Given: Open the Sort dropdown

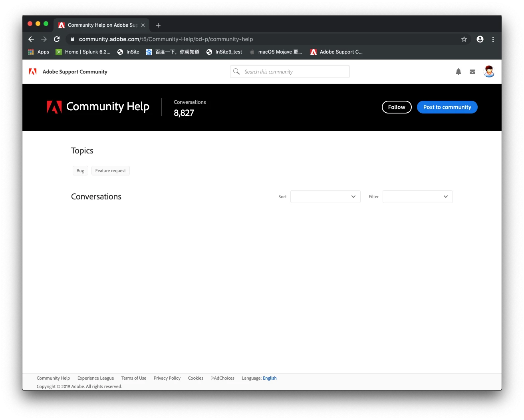Looking at the screenshot, I should click(x=326, y=197).
